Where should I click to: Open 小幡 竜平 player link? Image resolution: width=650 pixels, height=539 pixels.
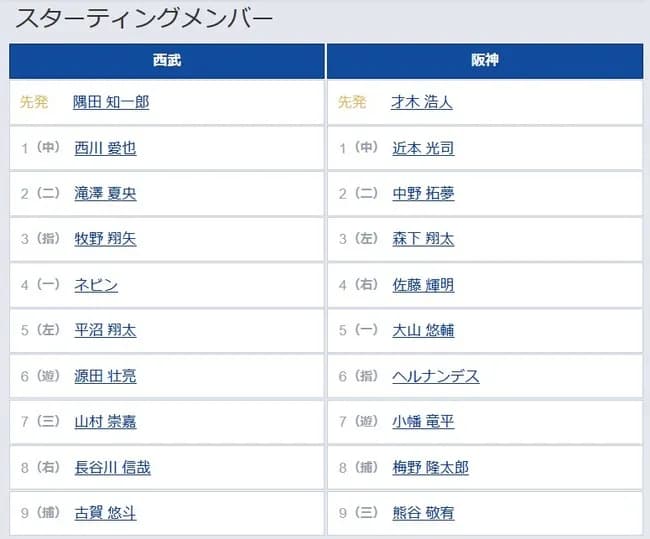pos(423,422)
